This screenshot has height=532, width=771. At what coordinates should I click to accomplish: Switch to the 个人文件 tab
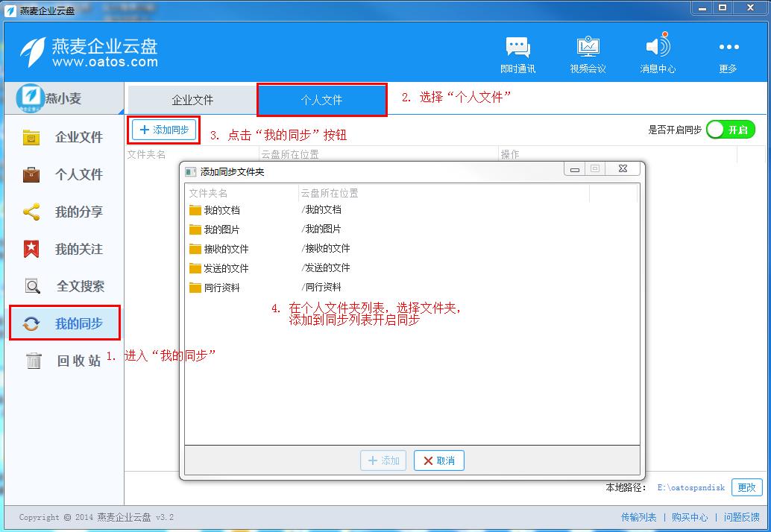pos(321,100)
